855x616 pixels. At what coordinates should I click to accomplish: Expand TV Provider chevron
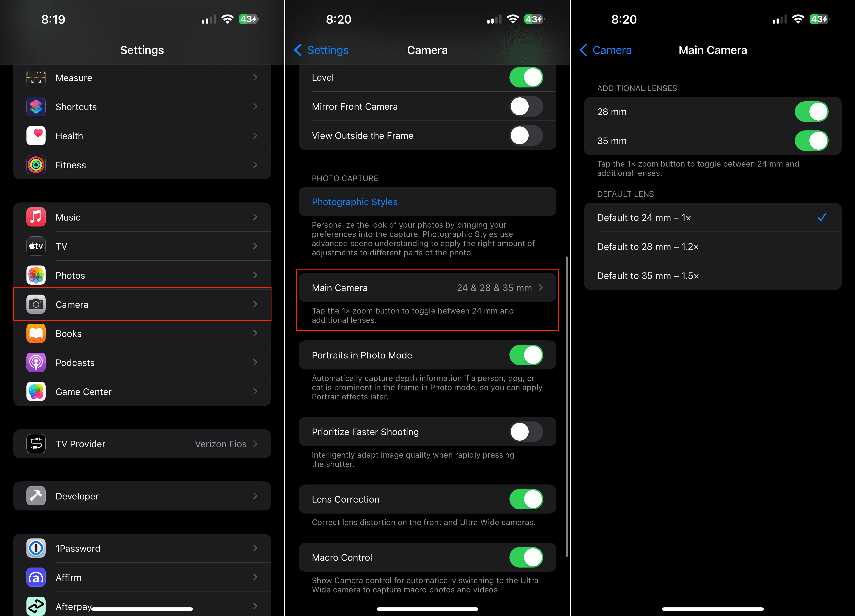point(255,444)
